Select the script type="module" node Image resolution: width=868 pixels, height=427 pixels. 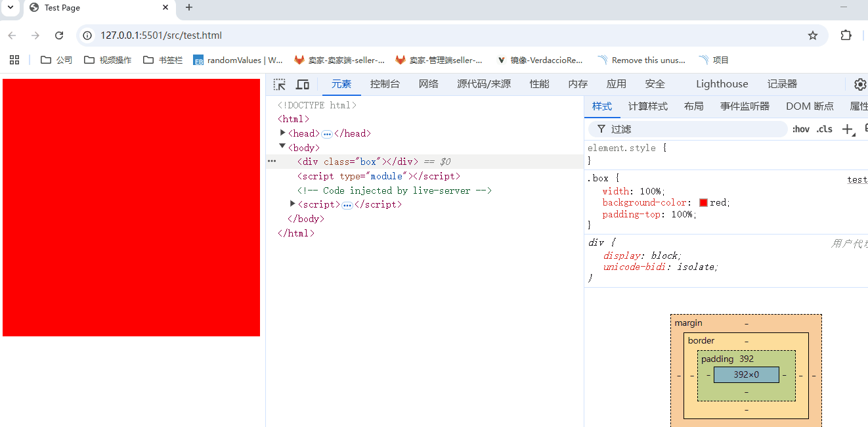(379, 176)
